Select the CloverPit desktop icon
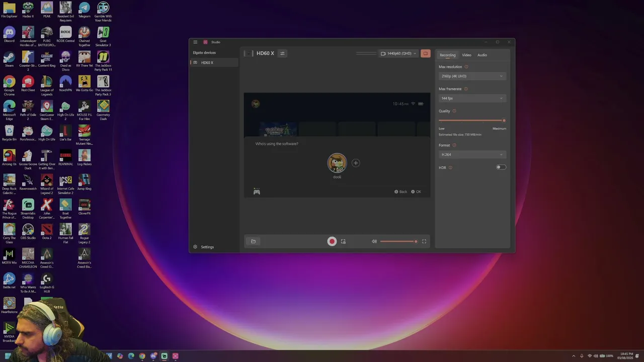 click(x=85, y=207)
